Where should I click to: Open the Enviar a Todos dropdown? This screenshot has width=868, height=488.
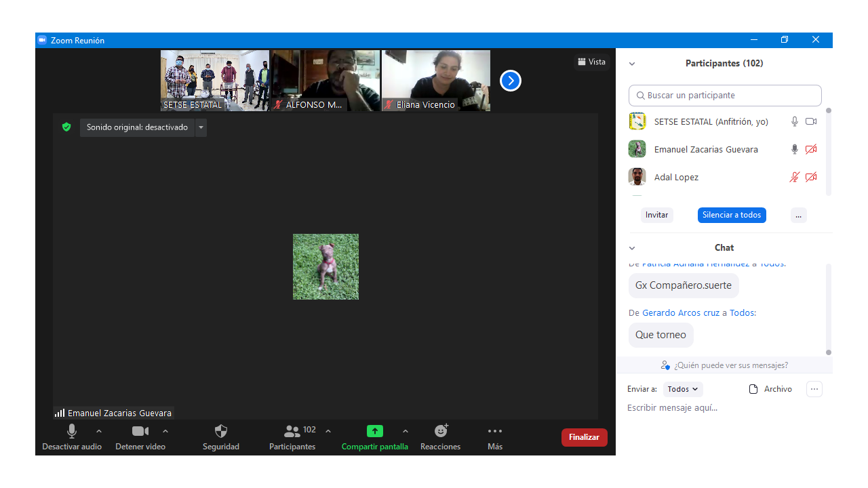point(683,389)
